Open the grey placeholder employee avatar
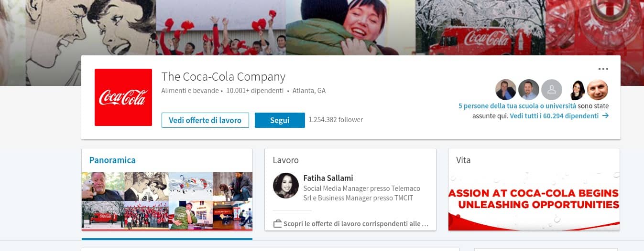Viewport: 644px width, 251px height. tap(551, 90)
